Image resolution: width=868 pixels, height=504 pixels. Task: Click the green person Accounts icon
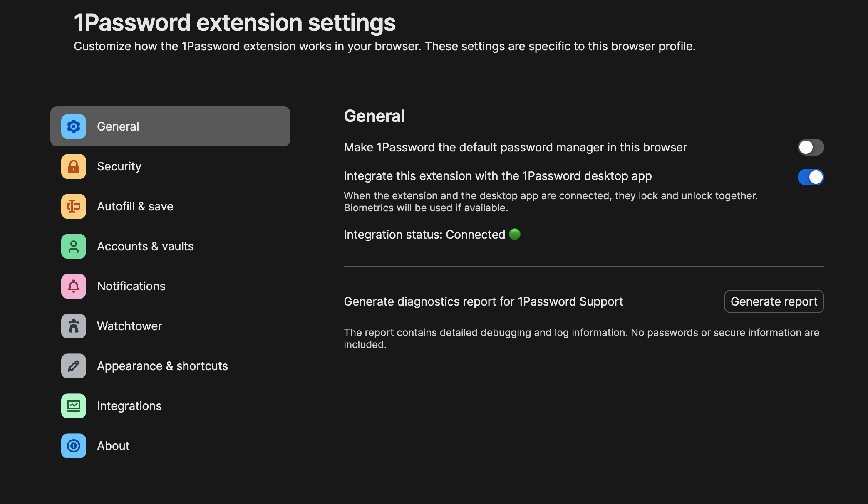[74, 246]
